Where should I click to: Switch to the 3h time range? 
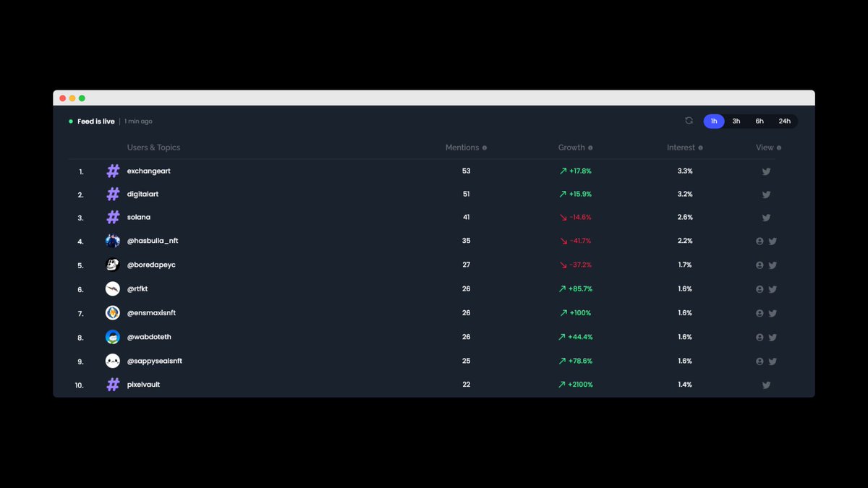click(736, 121)
